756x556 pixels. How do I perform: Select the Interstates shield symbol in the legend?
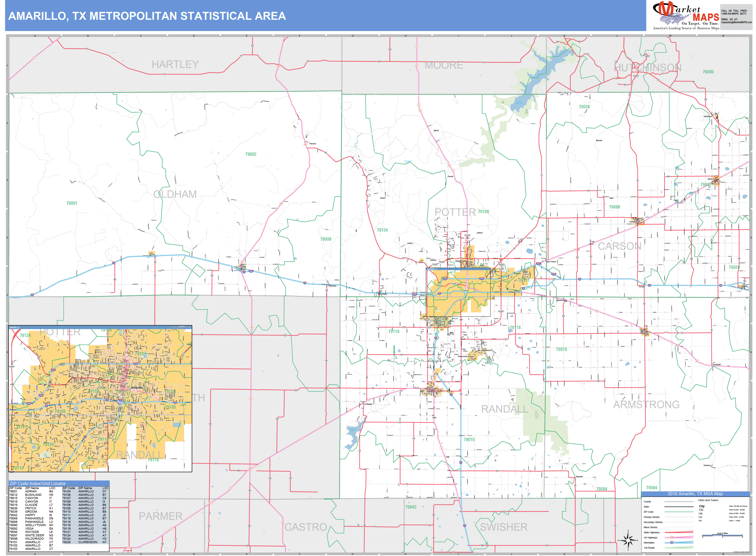pos(672,543)
